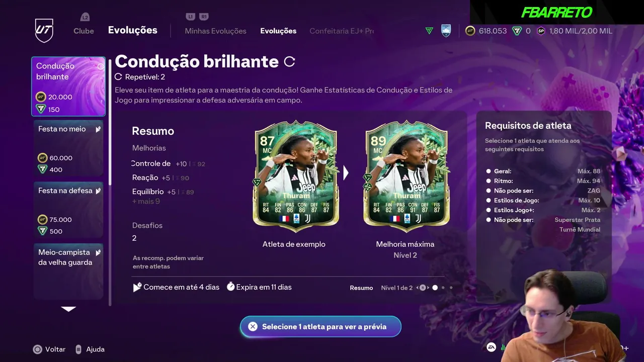644x362 pixels.
Task: Select the Festa no meio evolution card
Action: pos(68,148)
